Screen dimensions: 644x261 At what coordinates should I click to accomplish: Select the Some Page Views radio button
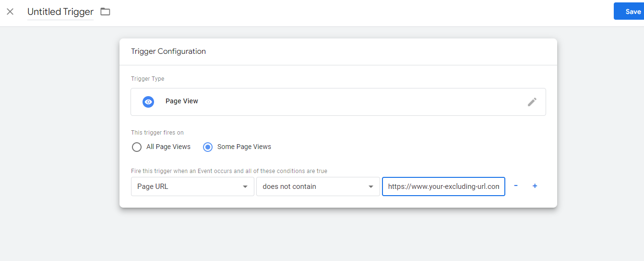pyautogui.click(x=208, y=147)
